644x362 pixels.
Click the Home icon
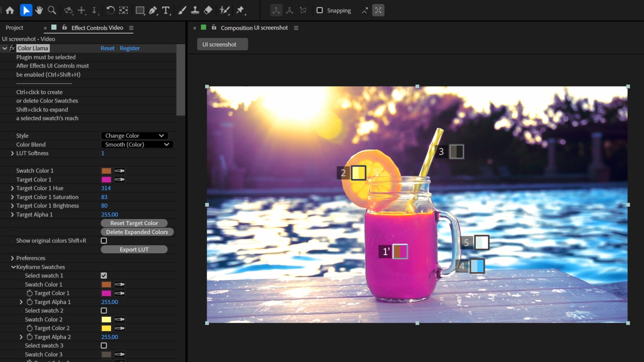pyautogui.click(x=10, y=10)
